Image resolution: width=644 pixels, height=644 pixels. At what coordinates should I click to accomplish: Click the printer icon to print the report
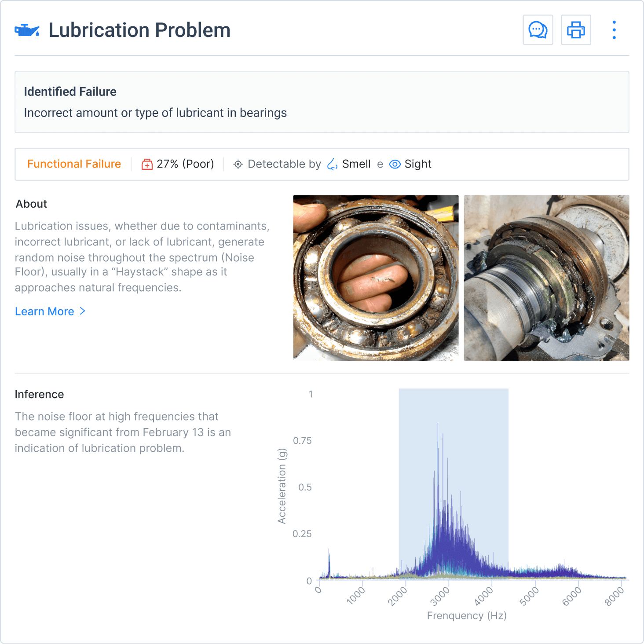[576, 29]
